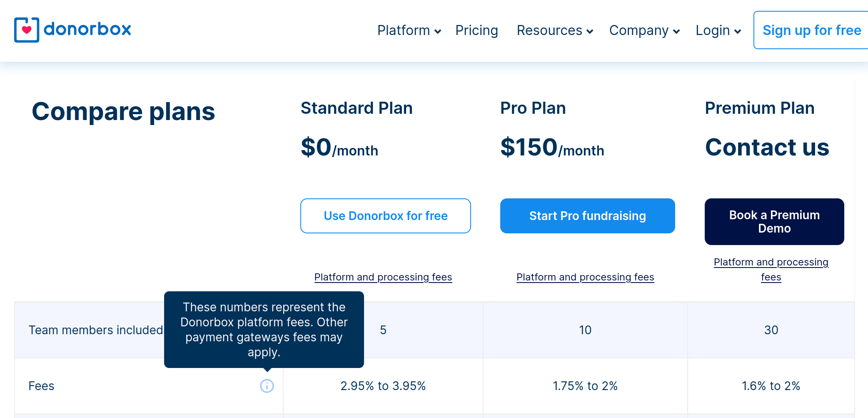868x418 pixels.
Task: Open Standard Plan platform and processing fees link
Action: [383, 277]
